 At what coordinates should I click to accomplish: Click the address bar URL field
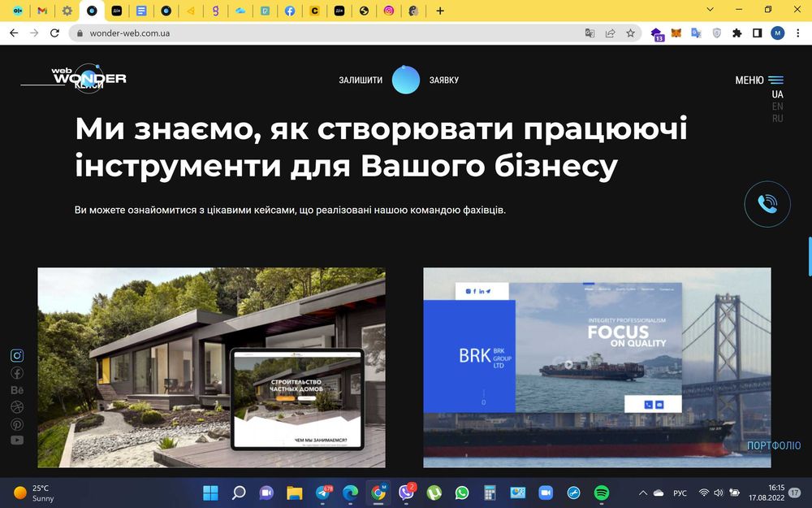[x=331, y=33]
